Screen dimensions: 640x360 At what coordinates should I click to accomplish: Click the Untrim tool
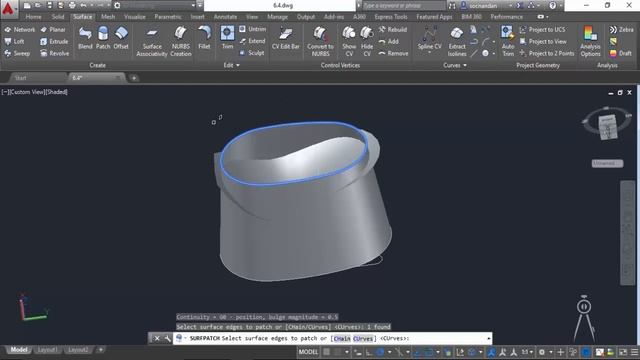tap(253, 29)
